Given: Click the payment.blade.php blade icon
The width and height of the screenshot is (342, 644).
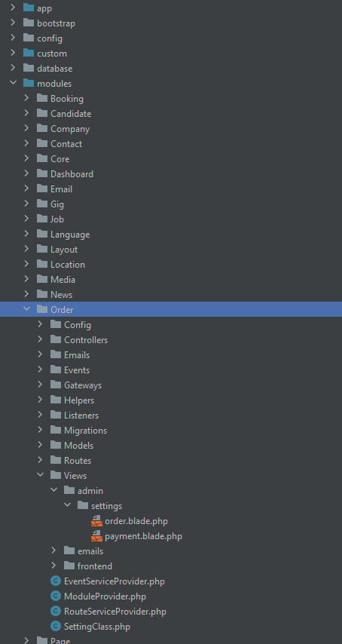Looking at the screenshot, I should [96, 536].
